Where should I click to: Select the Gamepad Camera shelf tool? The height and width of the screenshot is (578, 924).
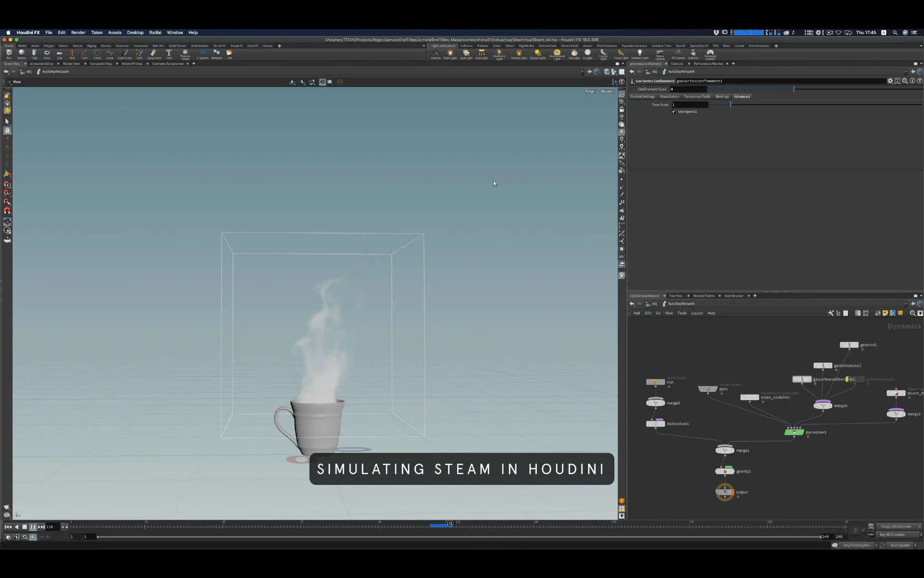[x=710, y=54]
